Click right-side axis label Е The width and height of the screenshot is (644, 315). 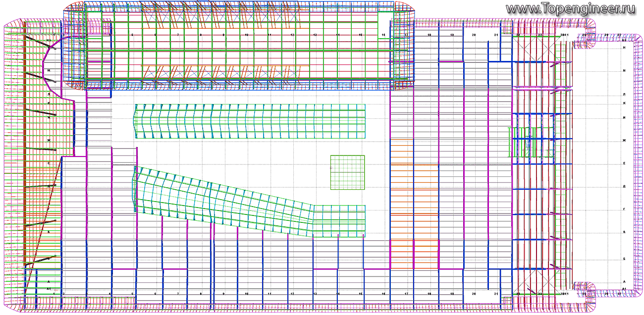click(624, 163)
